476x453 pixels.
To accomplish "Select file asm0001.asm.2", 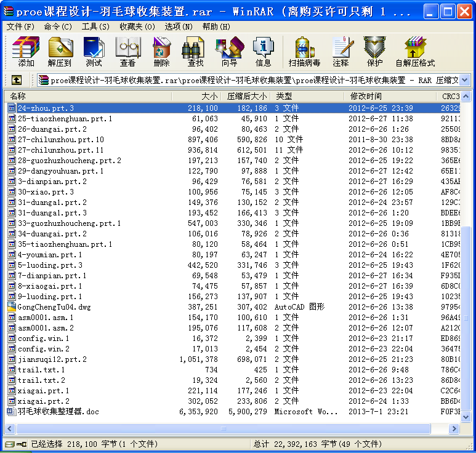I will (46, 328).
